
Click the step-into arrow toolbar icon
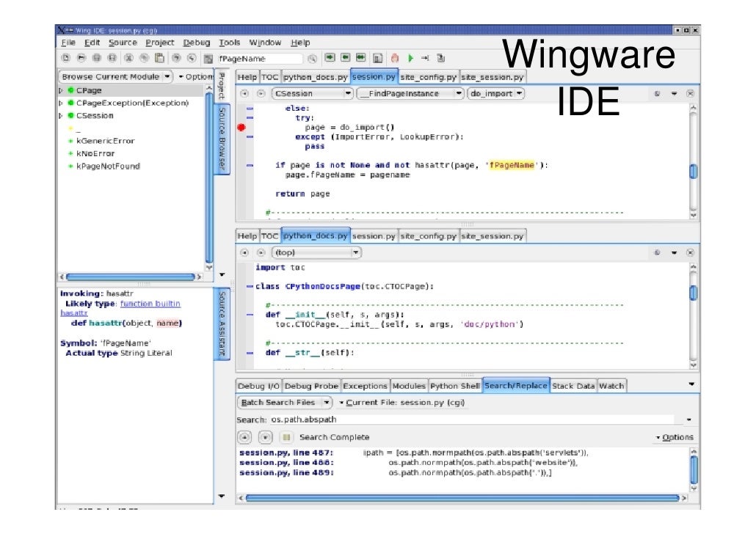(x=425, y=59)
